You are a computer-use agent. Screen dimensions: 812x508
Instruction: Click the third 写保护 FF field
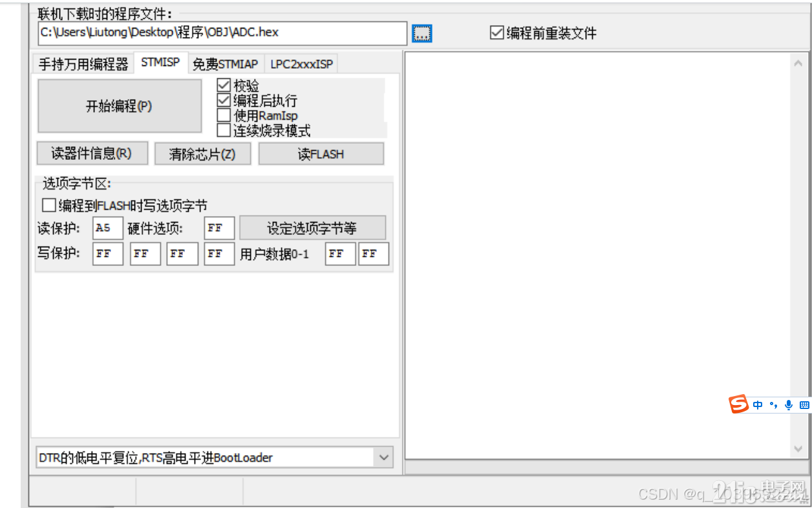pyautogui.click(x=182, y=254)
